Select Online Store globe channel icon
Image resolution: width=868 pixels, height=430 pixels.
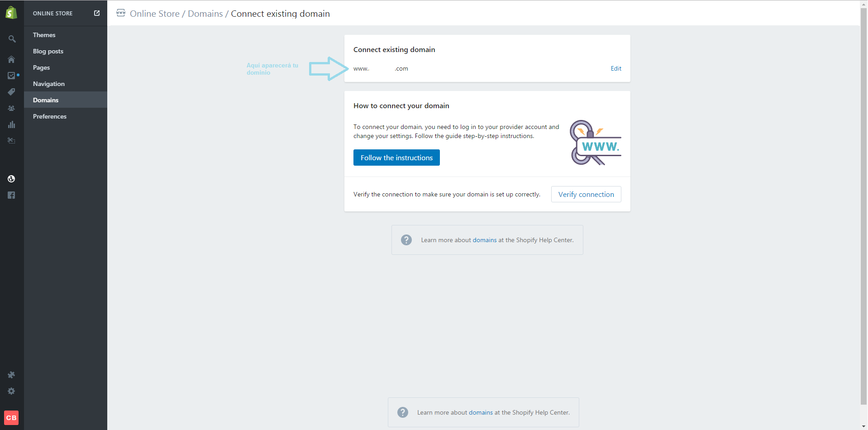(x=11, y=179)
